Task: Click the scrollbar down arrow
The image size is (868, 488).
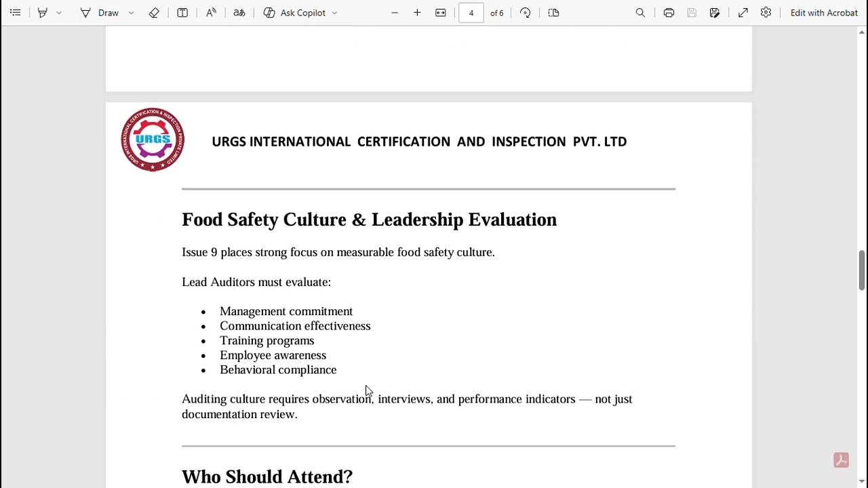Action: [862, 482]
